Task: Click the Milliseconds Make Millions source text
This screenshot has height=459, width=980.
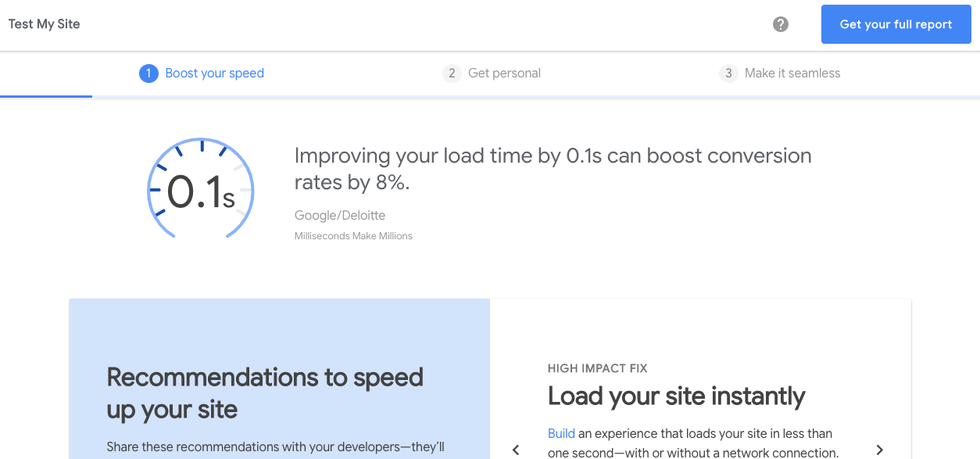Action: [x=352, y=235]
